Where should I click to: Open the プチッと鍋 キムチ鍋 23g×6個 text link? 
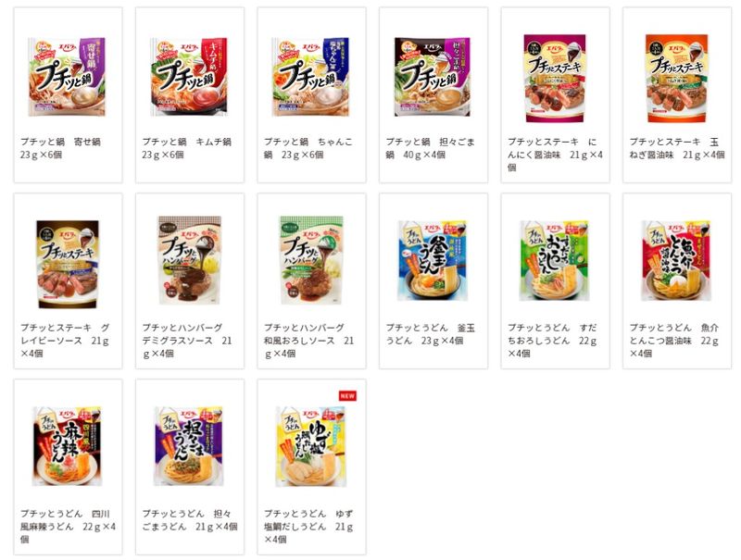(187, 148)
